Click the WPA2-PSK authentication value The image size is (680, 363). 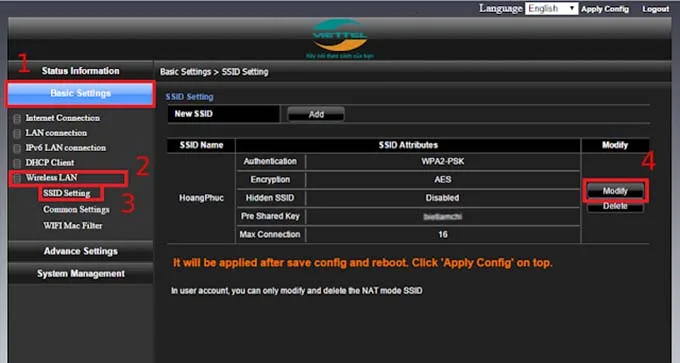point(443,161)
